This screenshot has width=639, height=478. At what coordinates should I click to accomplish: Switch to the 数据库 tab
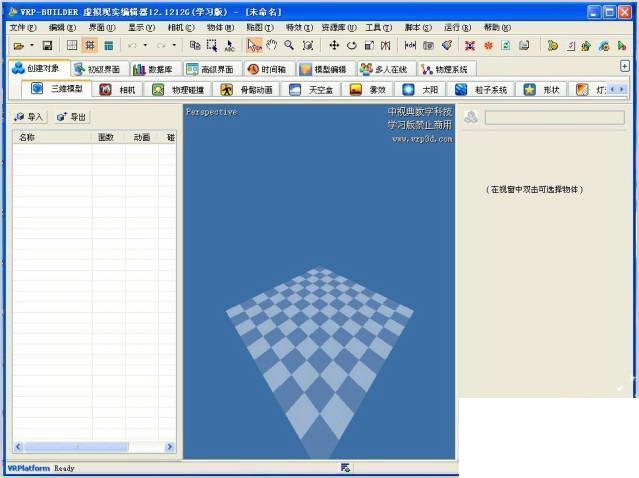pos(154,69)
